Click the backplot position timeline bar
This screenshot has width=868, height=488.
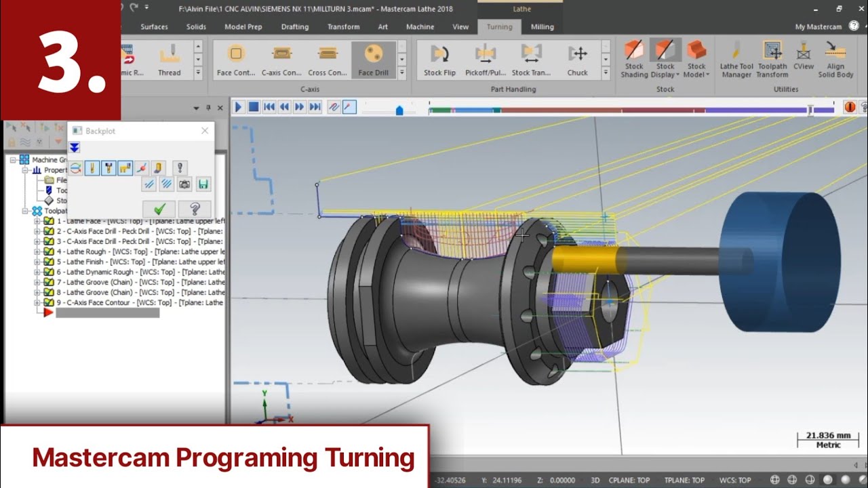631,109
